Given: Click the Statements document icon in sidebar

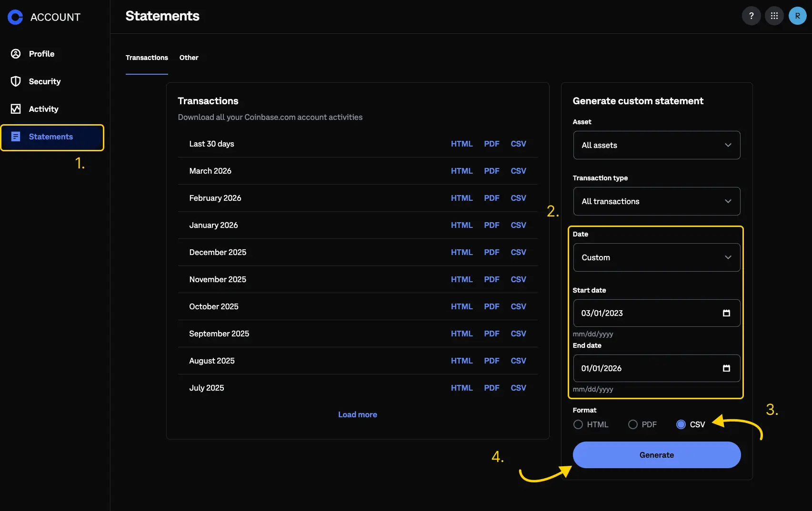Looking at the screenshot, I should [16, 137].
